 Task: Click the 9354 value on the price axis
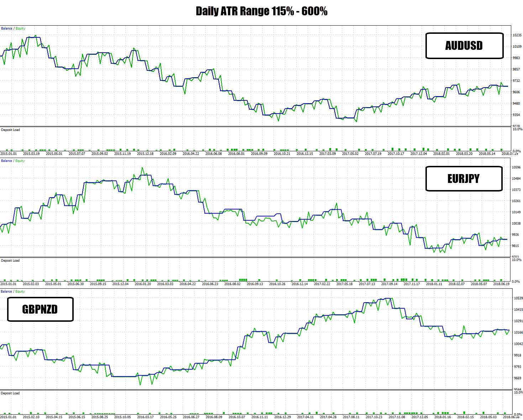(516, 115)
